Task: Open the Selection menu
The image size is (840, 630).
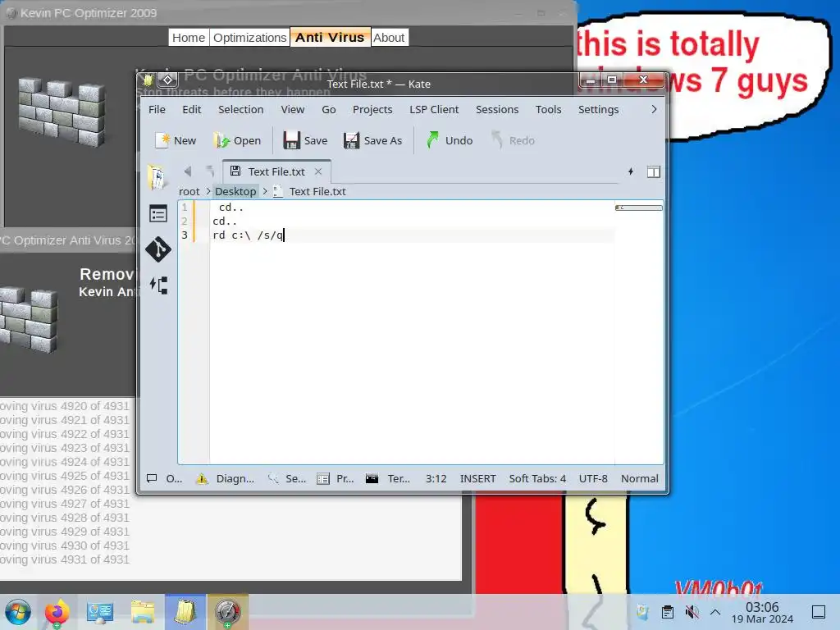Action: [240, 109]
